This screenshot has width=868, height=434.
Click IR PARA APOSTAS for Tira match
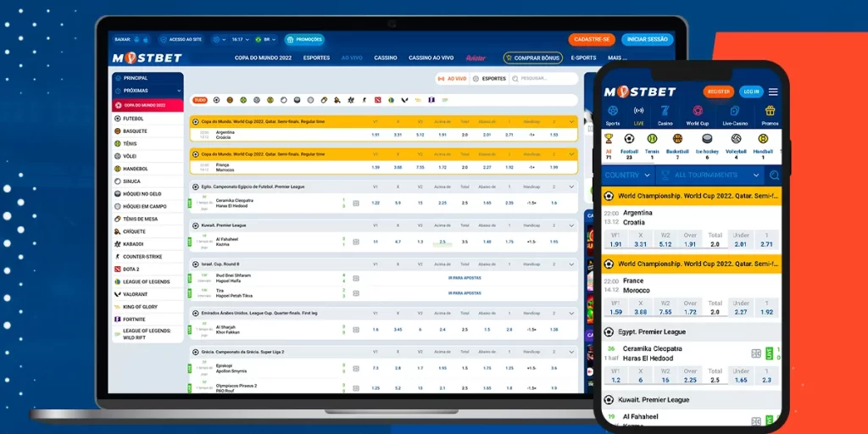click(x=465, y=292)
